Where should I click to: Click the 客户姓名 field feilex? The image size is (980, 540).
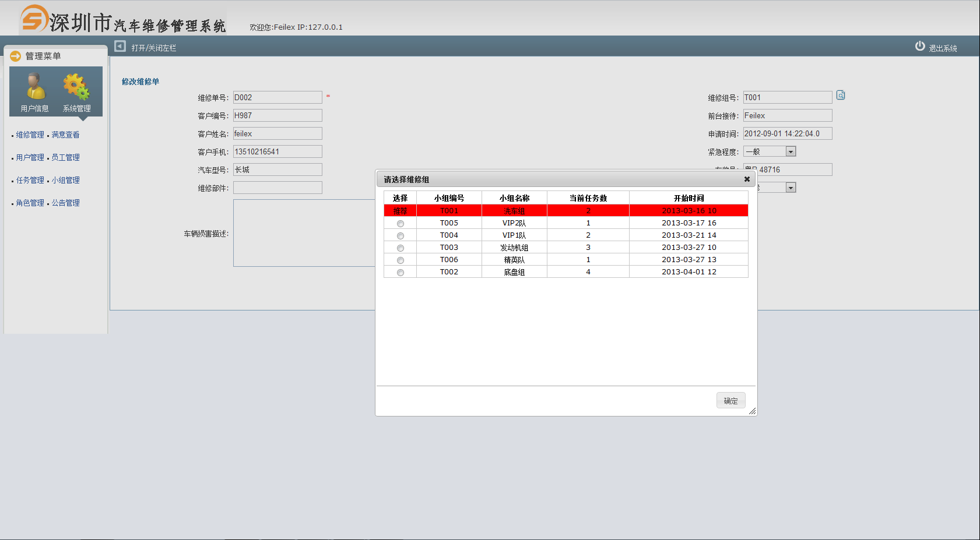[x=278, y=133]
